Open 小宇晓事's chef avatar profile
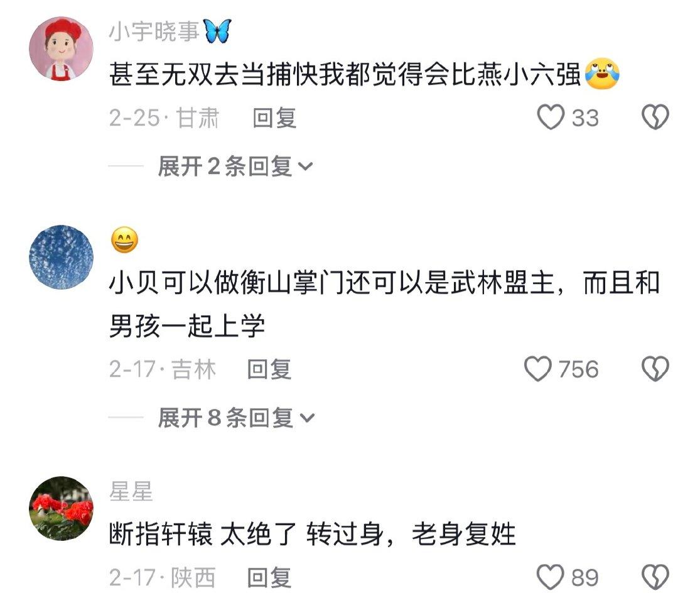This screenshot has height=603, width=700. 61,49
